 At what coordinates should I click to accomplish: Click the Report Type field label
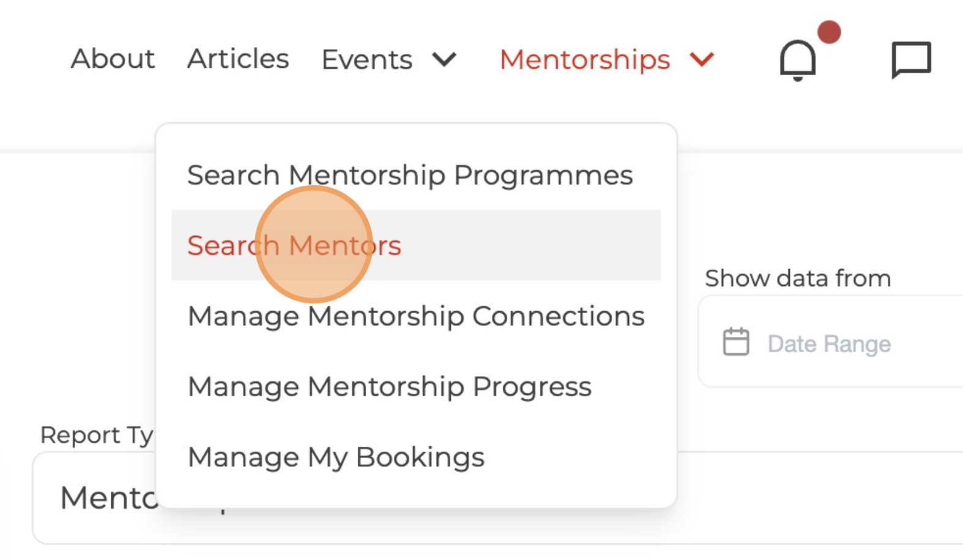(96, 435)
